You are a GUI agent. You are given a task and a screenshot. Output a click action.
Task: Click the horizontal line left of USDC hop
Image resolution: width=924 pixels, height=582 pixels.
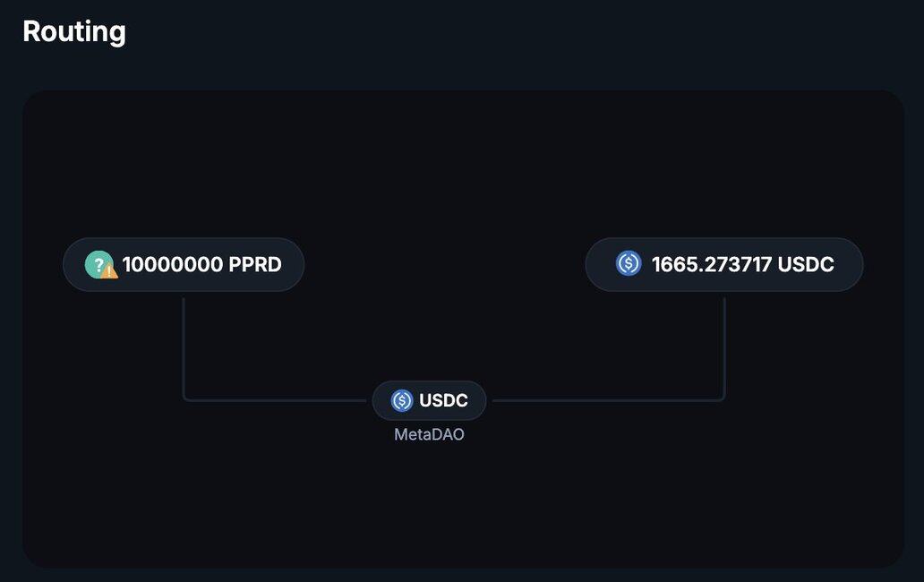pos(278,400)
